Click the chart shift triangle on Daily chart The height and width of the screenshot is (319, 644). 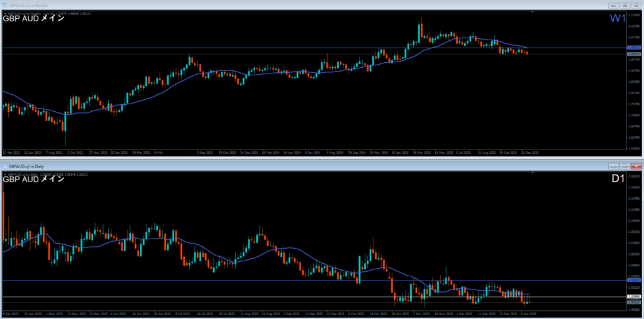tap(533, 173)
